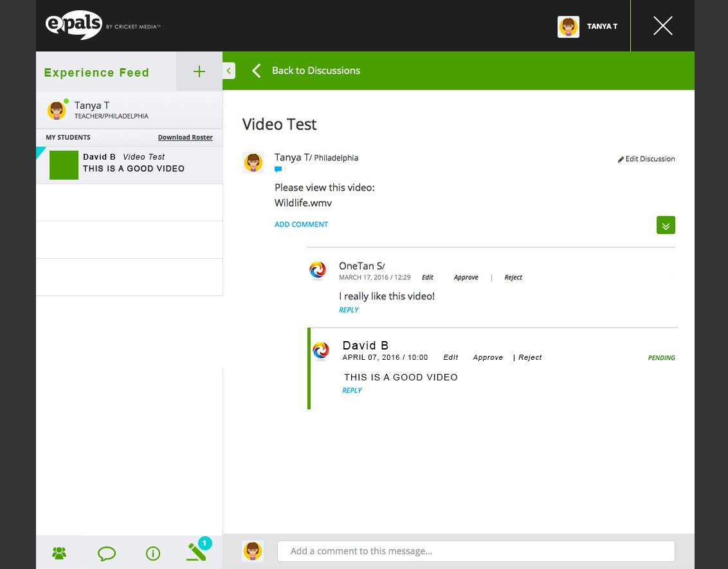Reject David B pending comment
This screenshot has height=569, width=728.
coord(530,357)
